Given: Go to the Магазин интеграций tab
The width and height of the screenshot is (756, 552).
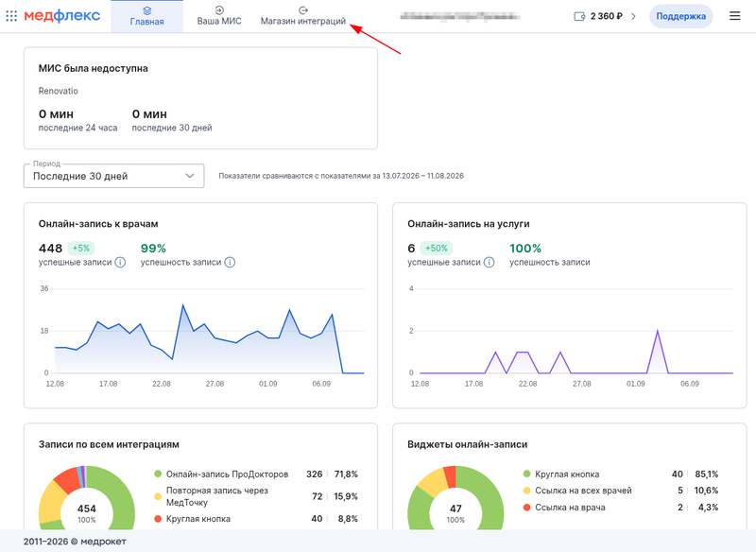Looking at the screenshot, I should click(x=303, y=16).
